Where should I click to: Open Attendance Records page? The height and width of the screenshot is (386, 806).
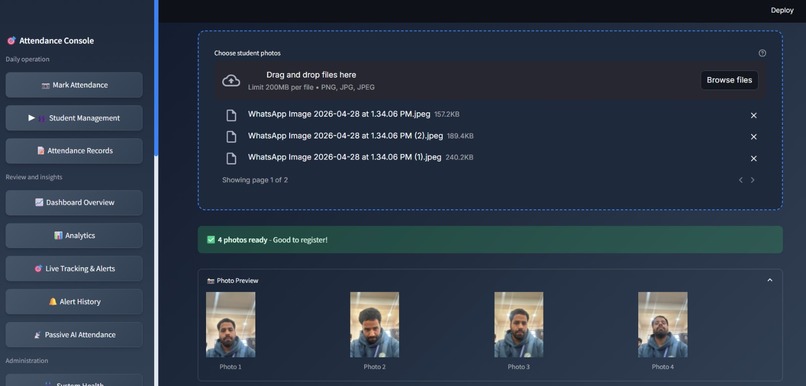pos(74,151)
